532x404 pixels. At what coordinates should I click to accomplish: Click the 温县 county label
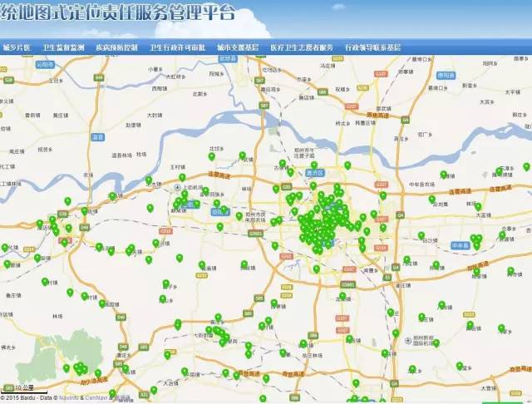tap(98, 137)
